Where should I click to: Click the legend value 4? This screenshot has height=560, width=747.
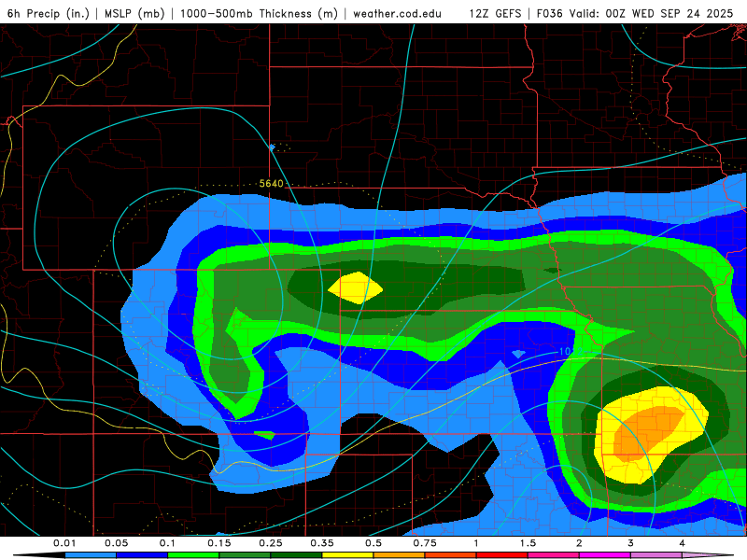tap(683, 543)
